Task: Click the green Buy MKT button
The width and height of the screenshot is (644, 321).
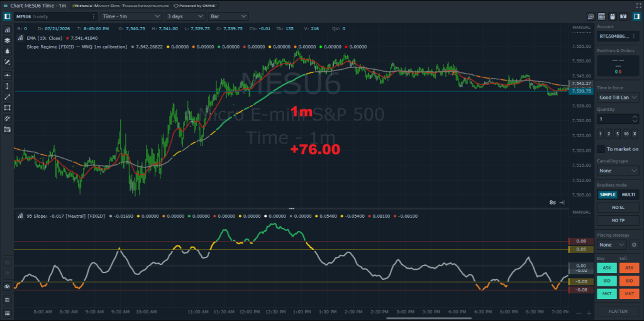Action: pyautogui.click(x=607, y=293)
